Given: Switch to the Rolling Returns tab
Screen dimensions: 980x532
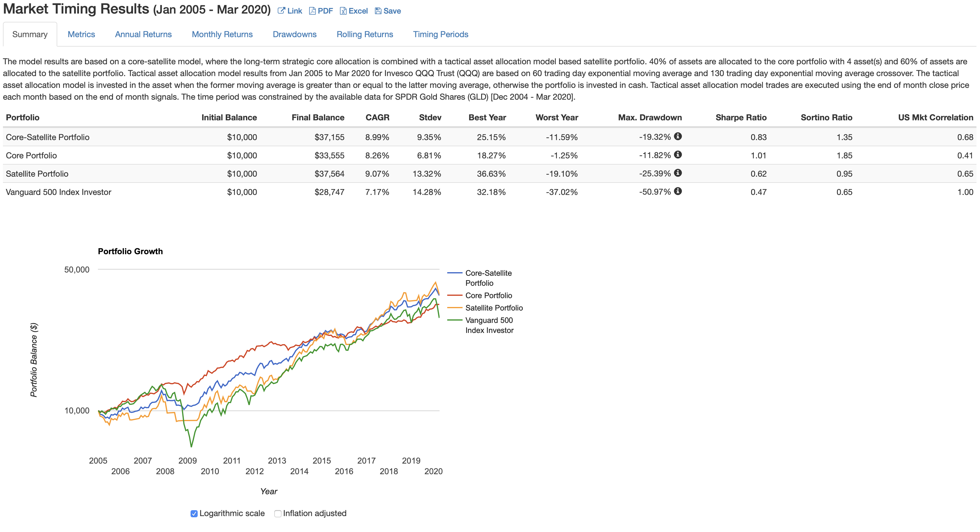Looking at the screenshot, I should point(364,34).
